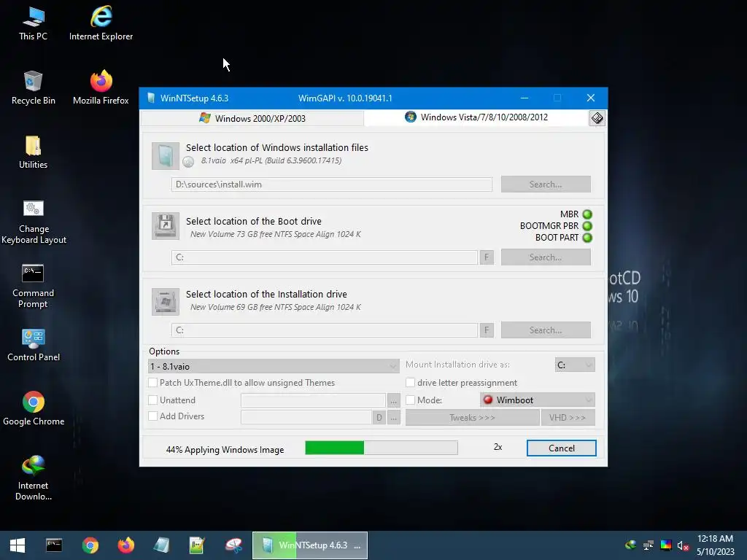Open This PC desktop icon
Image resolution: width=747 pixels, height=560 pixels.
point(33,24)
